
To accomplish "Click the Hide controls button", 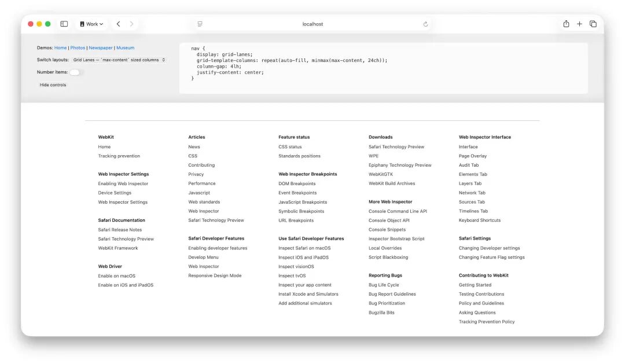I will (53, 85).
